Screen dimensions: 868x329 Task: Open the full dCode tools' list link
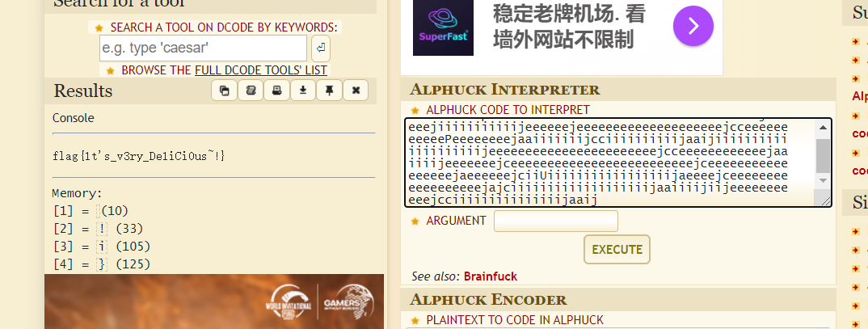(x=261, y=70)
